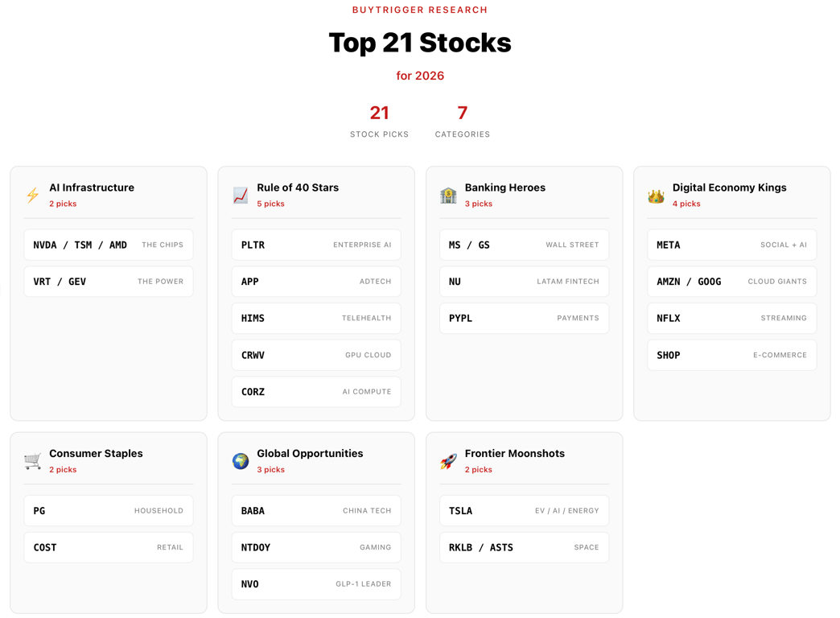Select the CRWV GPU Cloud row
Screen dimensions: 840x618
pos(316,355)
